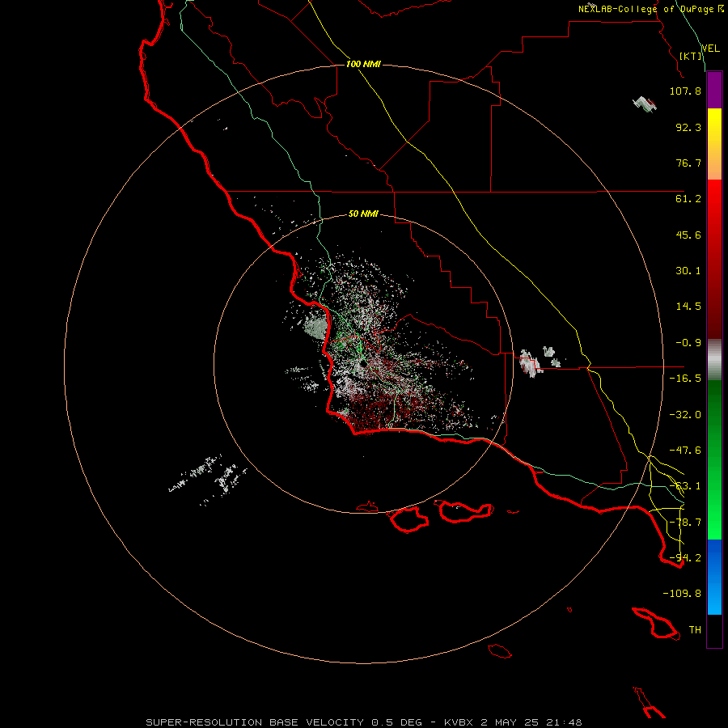The height and width of the screenshot is (728, 728).
Task: Pick the gray near-zero segment of the color bar
Action: click(x=714, y=360)
